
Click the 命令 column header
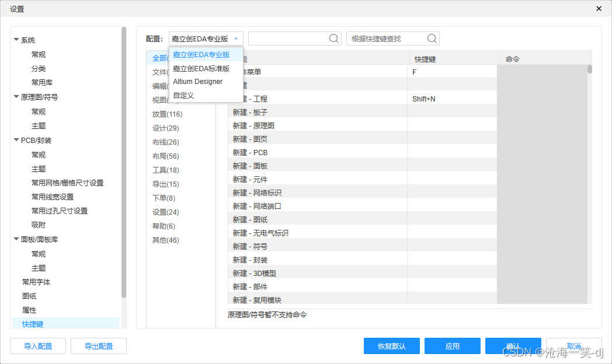[547, 59]
